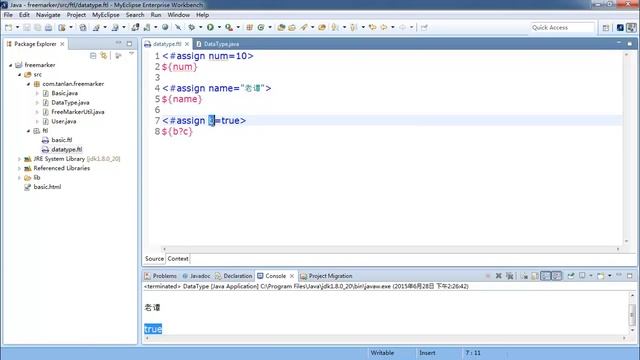Viewport: 640px width, 360px height.
Task: Expand the JRE System Library node
Action: 19,159
